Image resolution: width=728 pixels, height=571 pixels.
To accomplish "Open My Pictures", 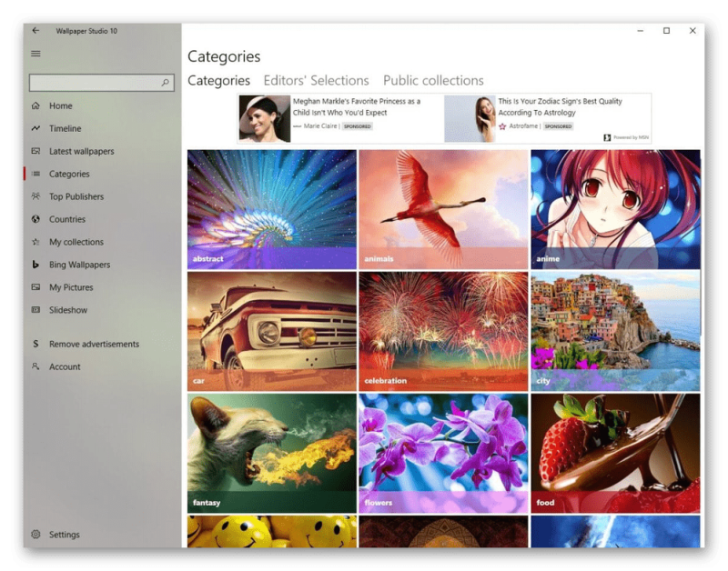I will [x=102, y=287].
